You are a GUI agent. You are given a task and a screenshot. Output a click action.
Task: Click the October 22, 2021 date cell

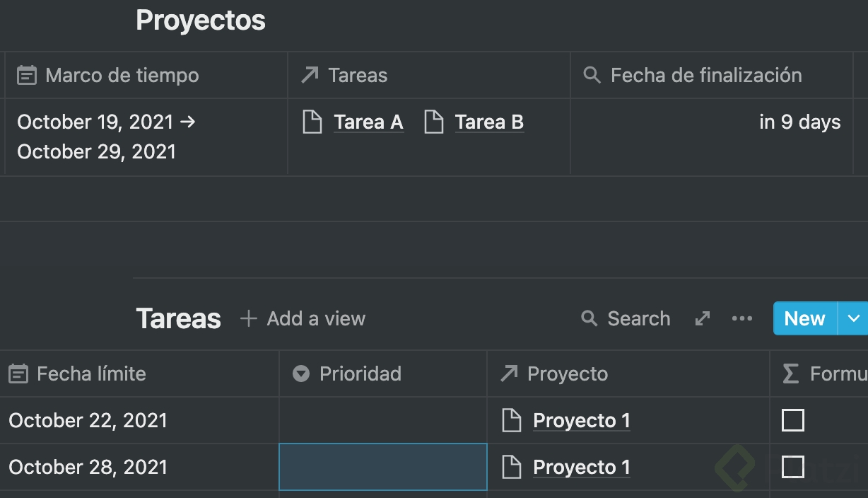(88, 420)
